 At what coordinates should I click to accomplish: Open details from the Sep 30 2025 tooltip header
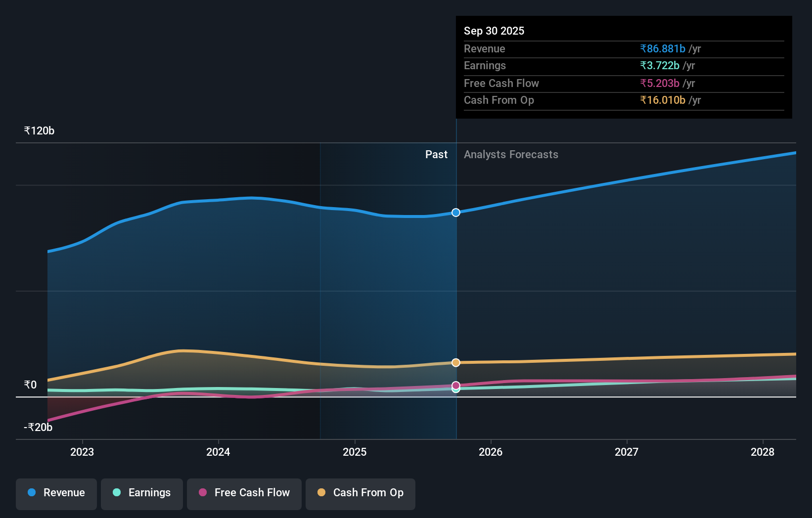pyautogui.click(x=494, y=31)
